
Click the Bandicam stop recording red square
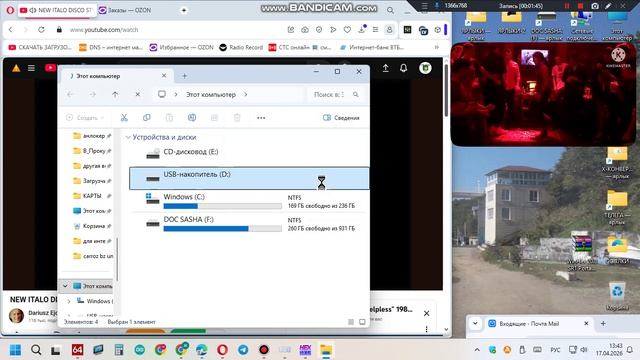[580, 6]
